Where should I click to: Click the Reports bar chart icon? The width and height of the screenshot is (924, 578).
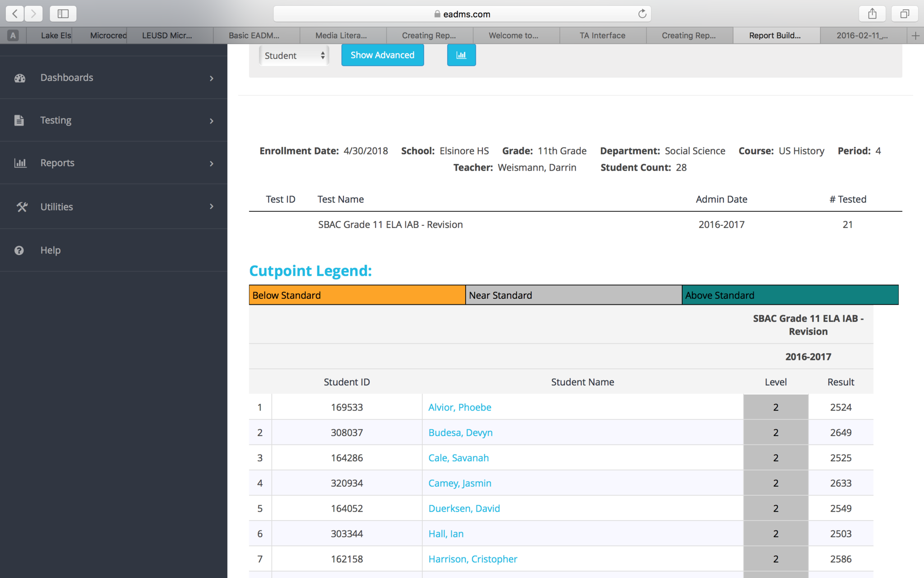(x=20, y=163)
